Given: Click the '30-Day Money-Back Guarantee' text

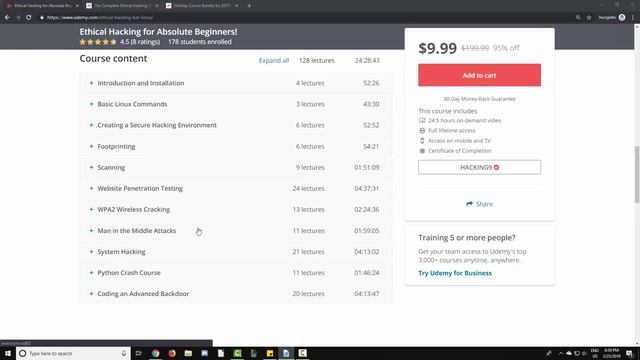Looking at the screenshot, I should coord(479,99).
